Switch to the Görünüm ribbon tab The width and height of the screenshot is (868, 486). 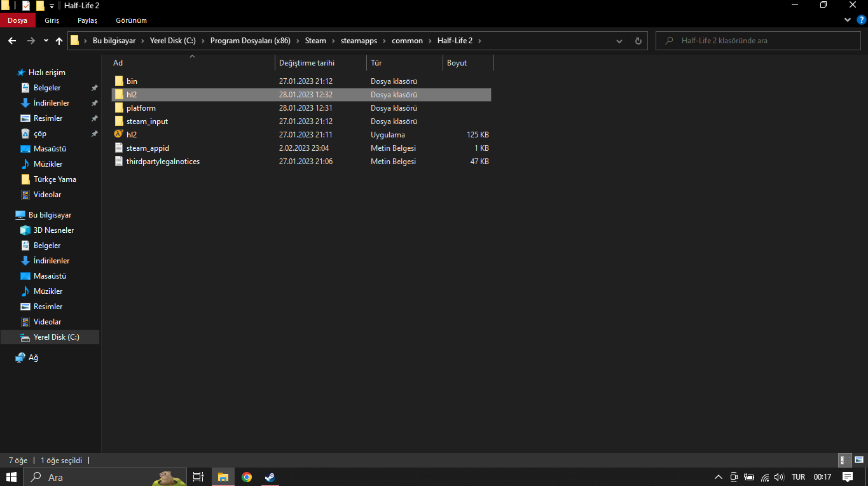click(131, 20)
